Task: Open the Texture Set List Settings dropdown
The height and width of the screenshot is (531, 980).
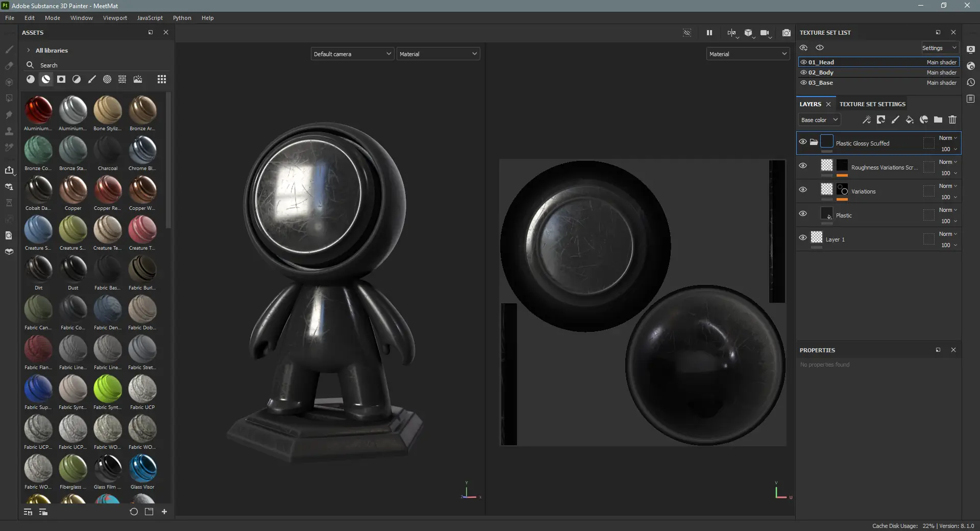Action: 940,48
